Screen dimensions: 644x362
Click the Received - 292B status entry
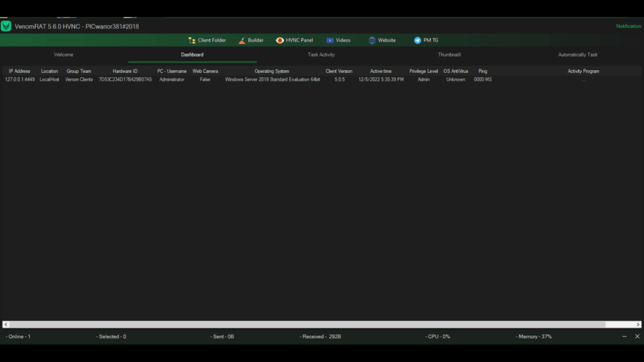point(320,337)
